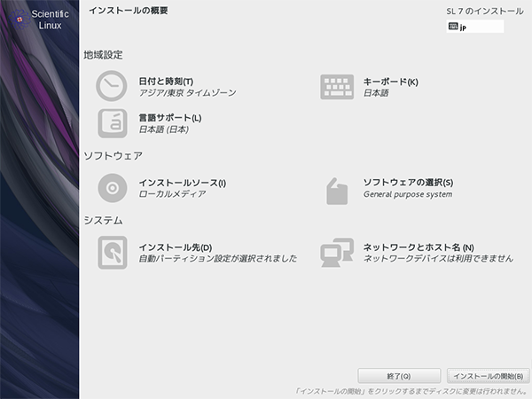
Task: Click the SL 7 のインストール label
Action: (485, 12)
